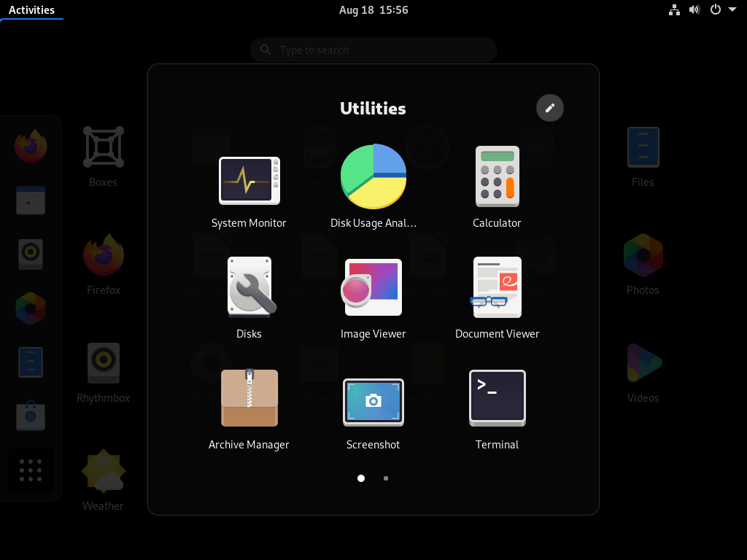This screenshot has width=747, height=560.
Task: Switch to second page of Utilities folder
Action: pos(386,478)
